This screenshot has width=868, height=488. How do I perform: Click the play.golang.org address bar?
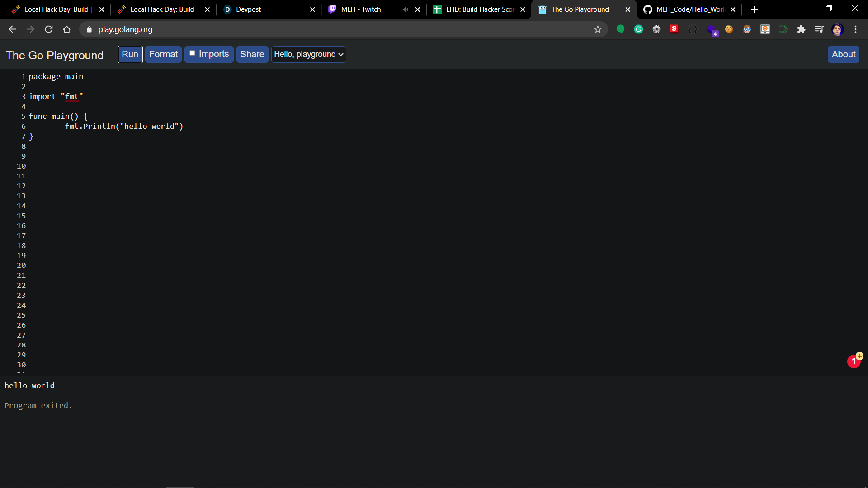pyautogui.click(x=316, y=29)
